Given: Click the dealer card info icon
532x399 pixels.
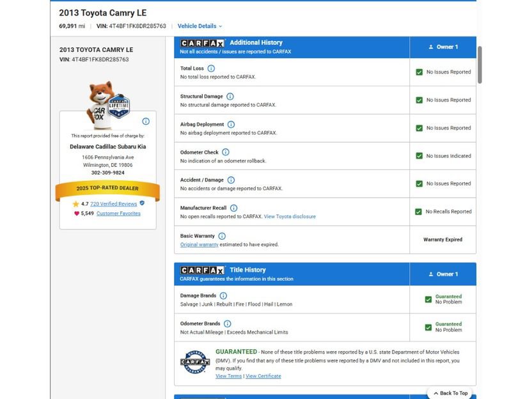Looking at the screenshot, I should 146,121.
